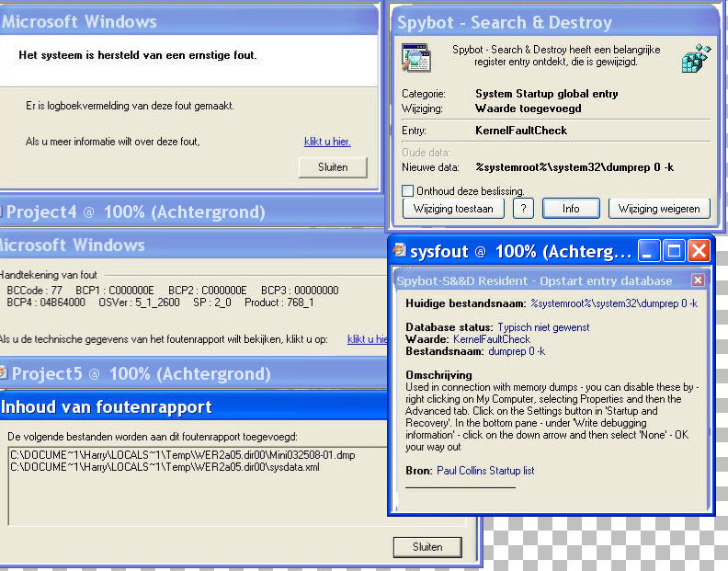Click the 'BCCode : 77' value
728x571 pixels.
pyautogui.click(x=34, y=291)
